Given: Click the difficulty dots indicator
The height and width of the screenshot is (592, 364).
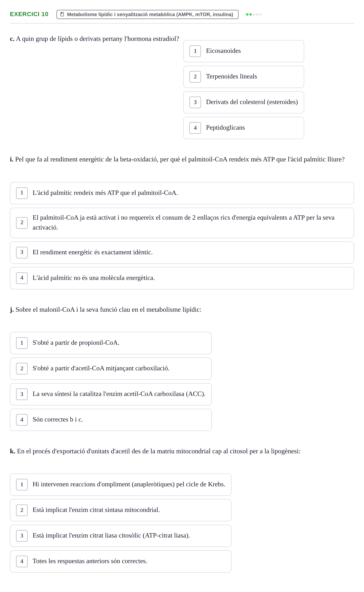Looking at the screenshot, I should click(253, 14).
